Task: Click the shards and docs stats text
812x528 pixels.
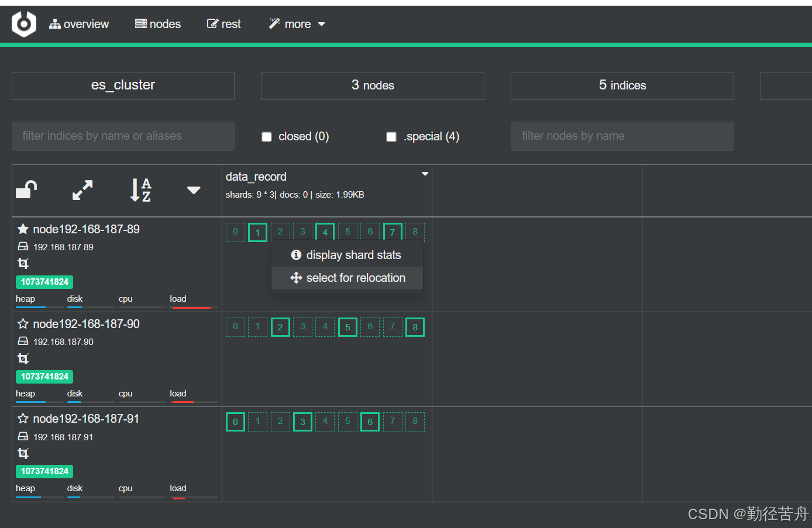Action: [295, 195]
